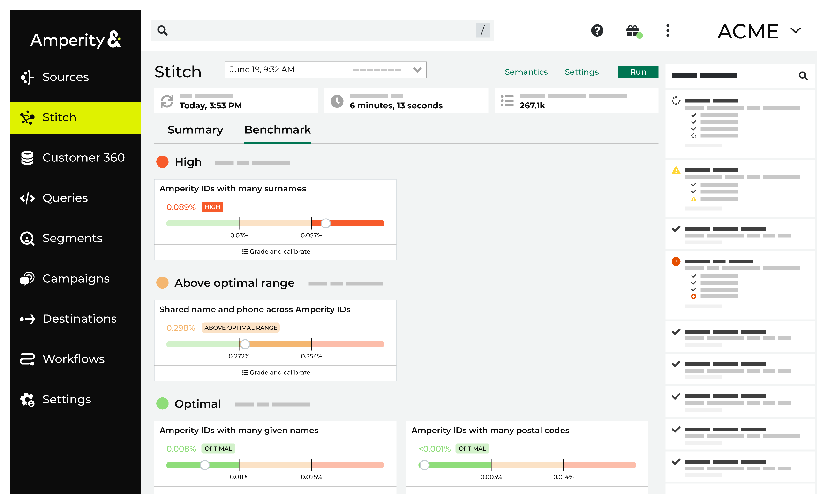827x504 pixels.
Task: Click the orange Above optimal range dot
Action: (162, 283)
